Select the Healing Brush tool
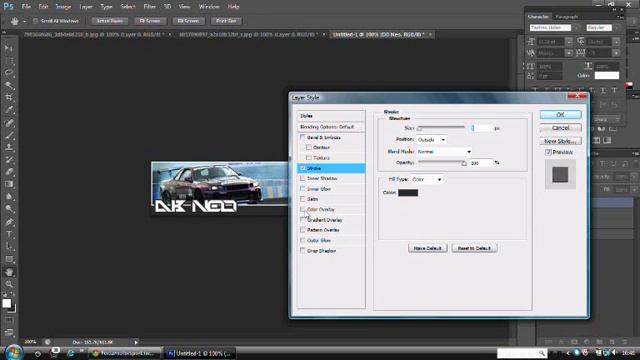The height and width of the screenshot is (360, 640). pyautogui.click(x=9, y=122)
